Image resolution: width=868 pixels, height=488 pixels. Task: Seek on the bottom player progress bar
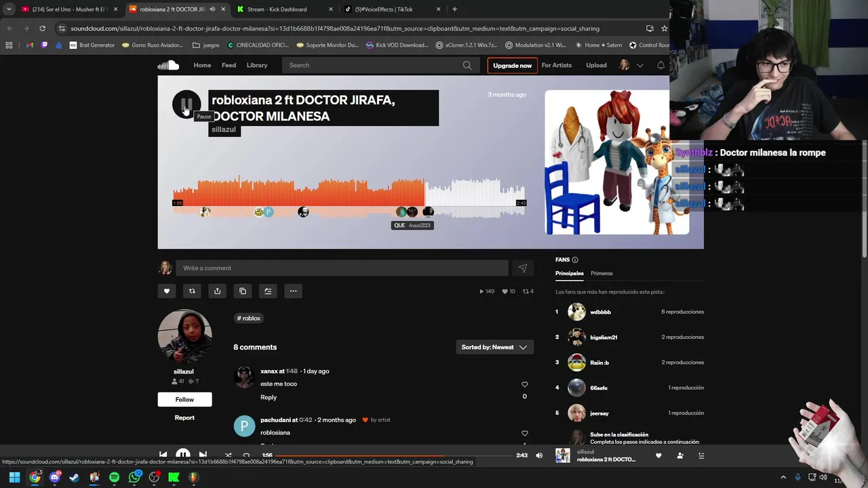coord(393,455)
